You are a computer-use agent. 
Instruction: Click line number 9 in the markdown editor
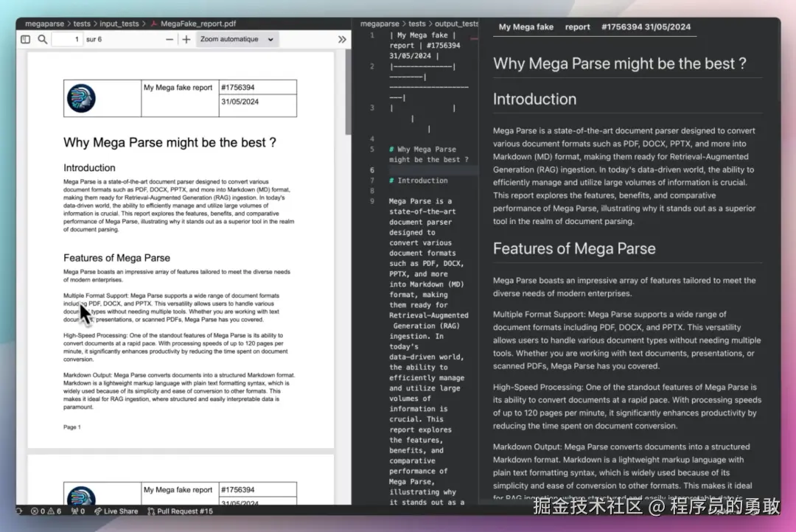point(372,201)
